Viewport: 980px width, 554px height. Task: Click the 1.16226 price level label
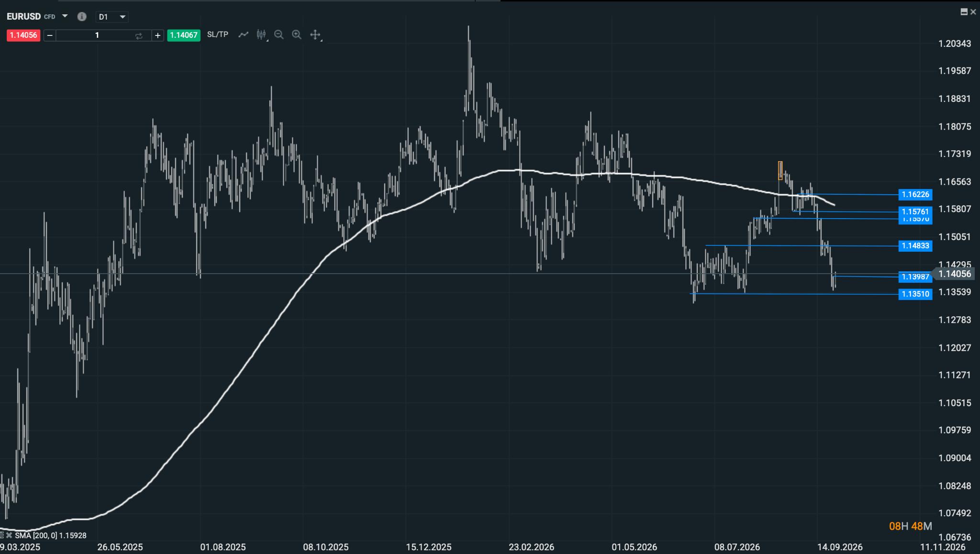[915, 195]
